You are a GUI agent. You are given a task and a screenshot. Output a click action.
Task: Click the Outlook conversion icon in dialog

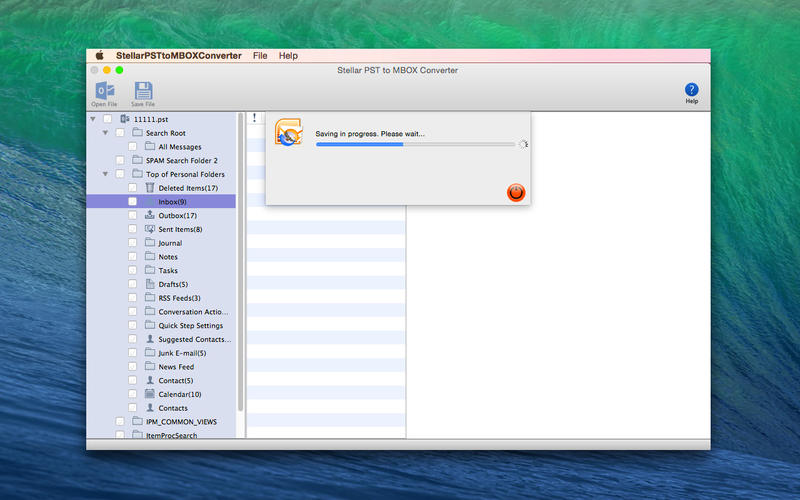[288, 132]
